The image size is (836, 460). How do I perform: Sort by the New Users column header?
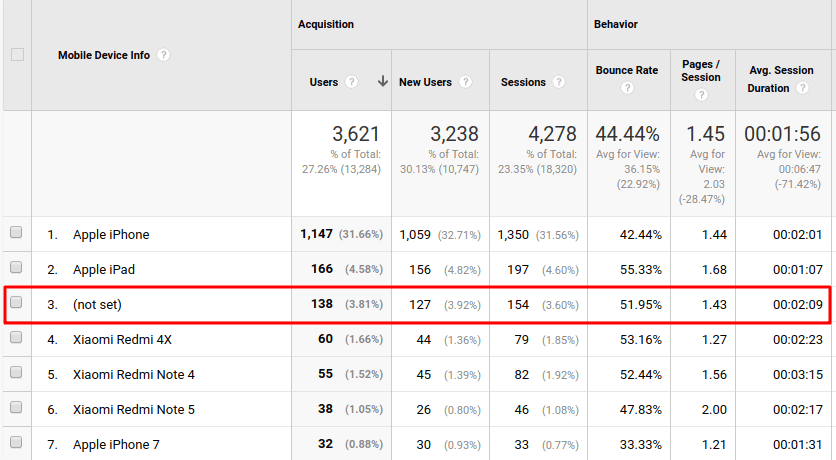click(425, 82)
